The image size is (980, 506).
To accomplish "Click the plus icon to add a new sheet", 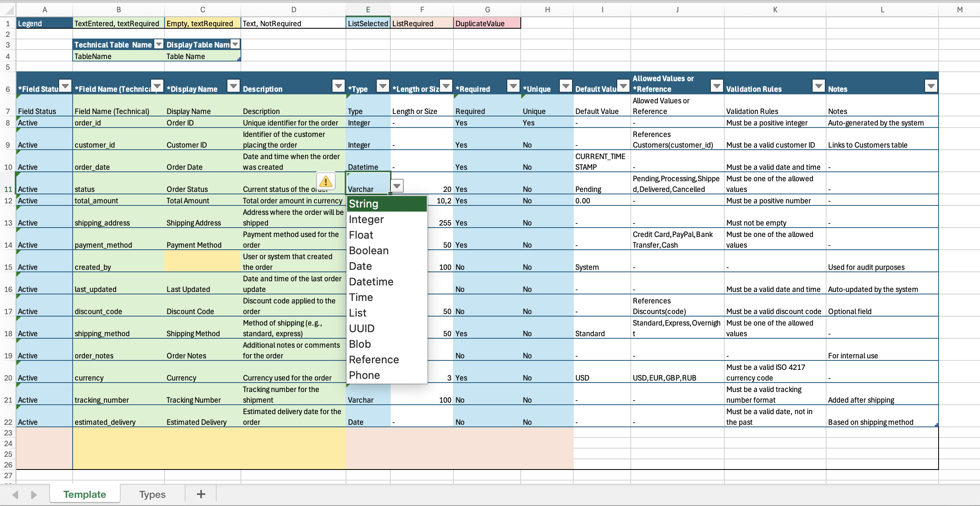I will (200, 494).
